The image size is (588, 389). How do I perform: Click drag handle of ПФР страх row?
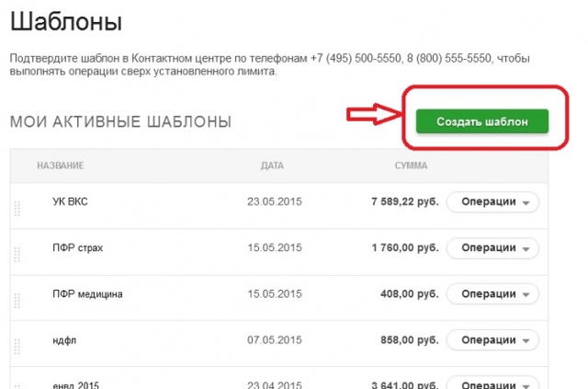click(x=17, y=254)
